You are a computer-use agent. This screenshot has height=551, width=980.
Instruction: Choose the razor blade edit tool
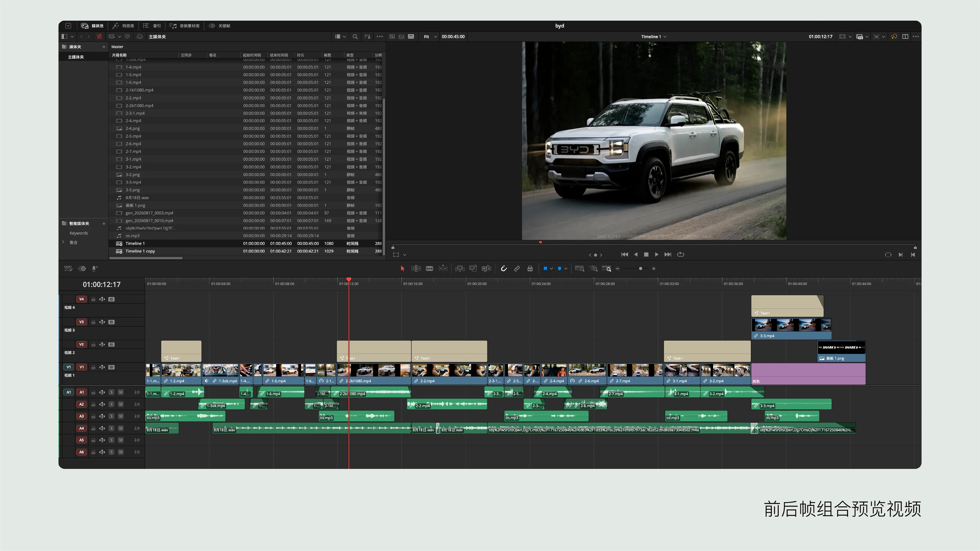(429, 268)
